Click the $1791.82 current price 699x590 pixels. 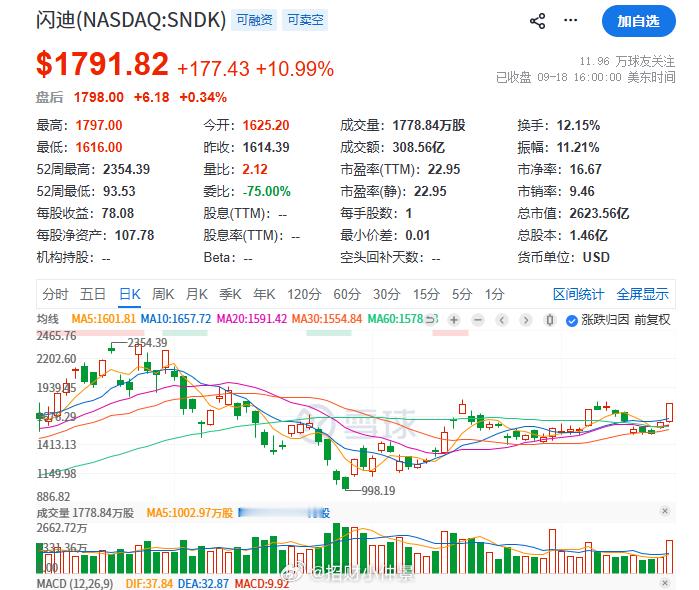(103, 64)
